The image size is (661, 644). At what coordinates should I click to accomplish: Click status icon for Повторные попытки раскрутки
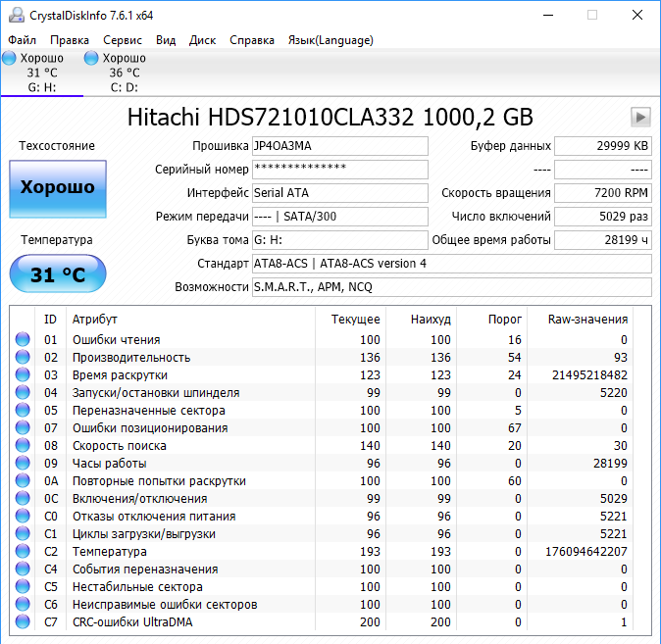coord(23,481)
